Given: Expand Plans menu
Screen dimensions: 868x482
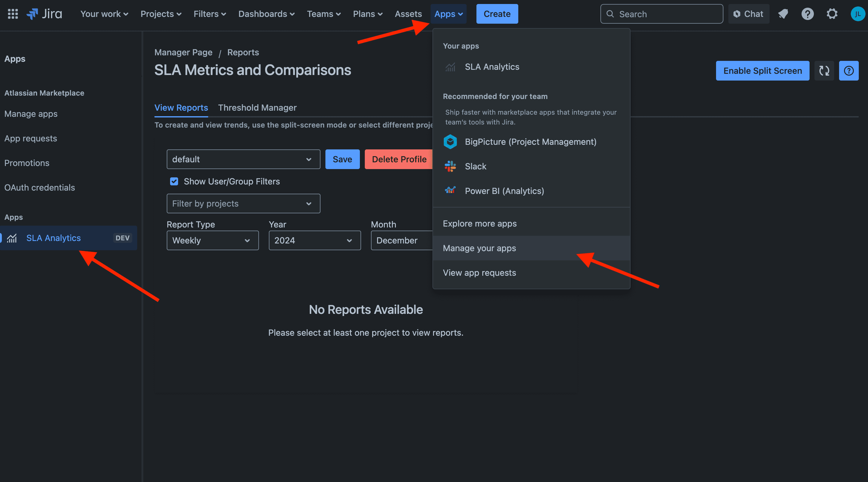Looking at the screenshot, I should point(367,14).
